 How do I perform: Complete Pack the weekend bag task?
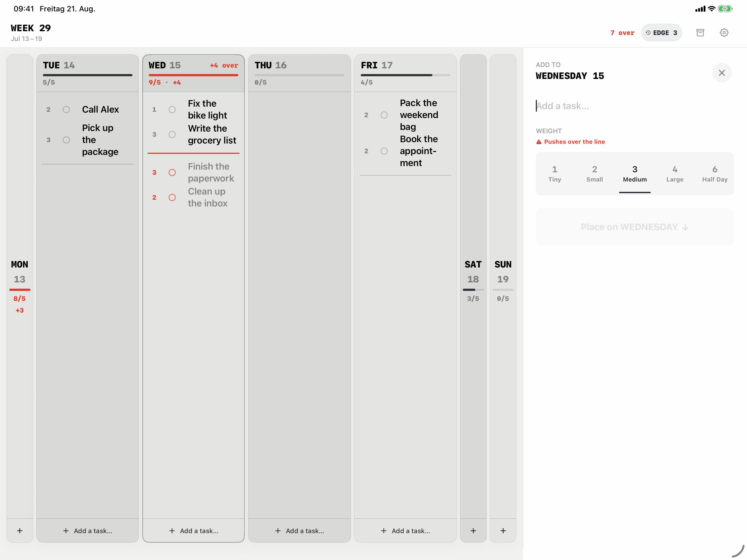pos(384,115)
